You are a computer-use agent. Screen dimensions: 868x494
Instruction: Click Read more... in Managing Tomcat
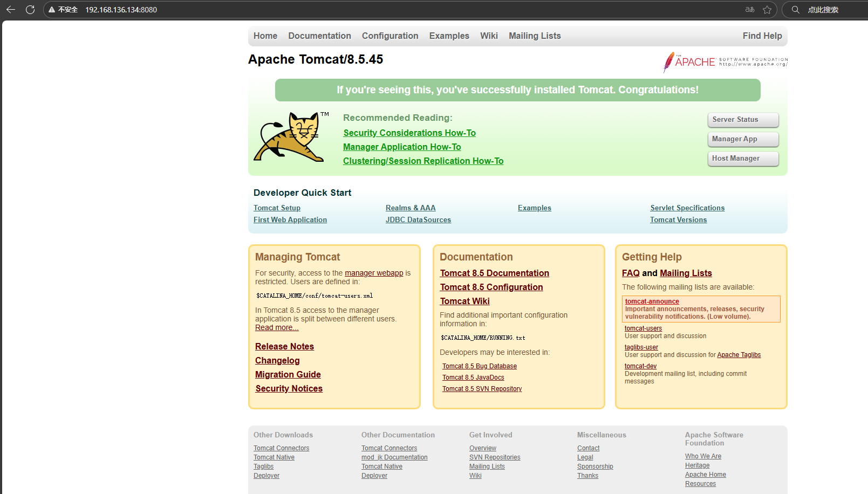(277, 327)
